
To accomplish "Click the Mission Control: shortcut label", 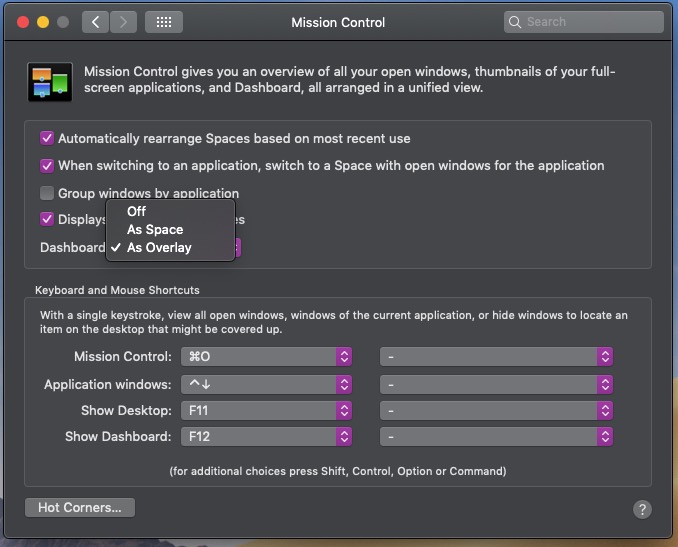I will [x=123, y=357].
